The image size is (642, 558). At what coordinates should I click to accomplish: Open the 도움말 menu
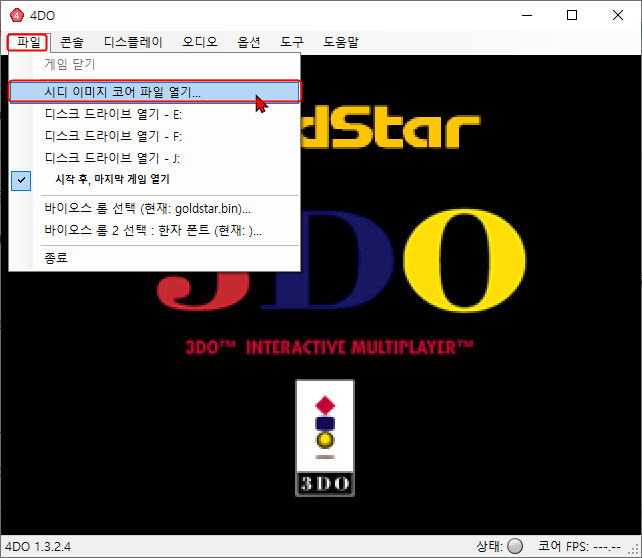[x=341, y=42]
